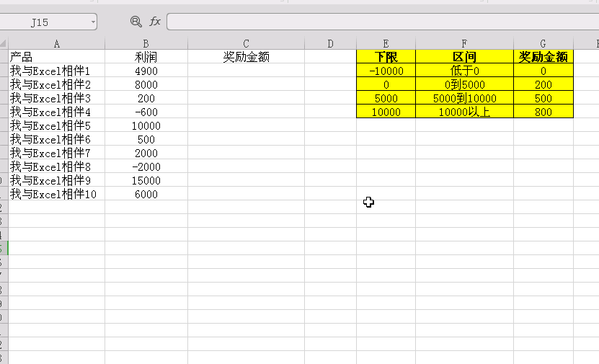The image size is (599, 364).
Task: Select lower limit 10000 in column E
Action: [386, 112]
